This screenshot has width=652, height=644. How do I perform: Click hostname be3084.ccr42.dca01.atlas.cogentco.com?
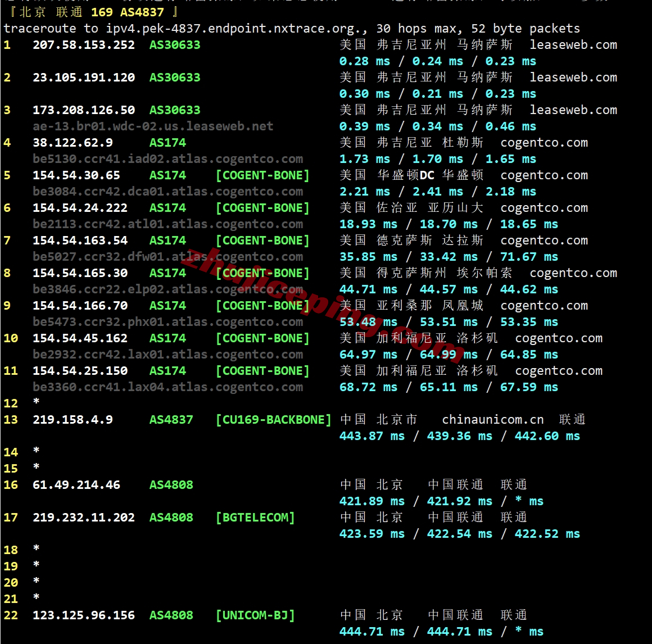point(167,192)
